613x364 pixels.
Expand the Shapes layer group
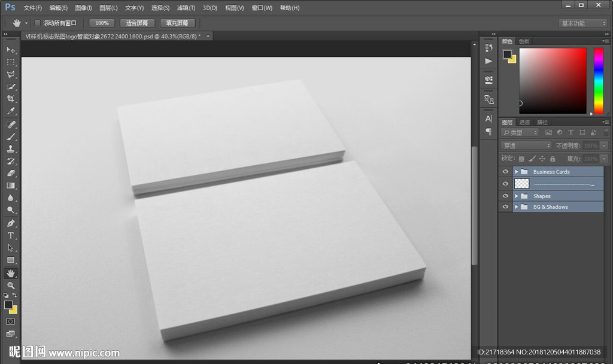(x=516, y=196)
